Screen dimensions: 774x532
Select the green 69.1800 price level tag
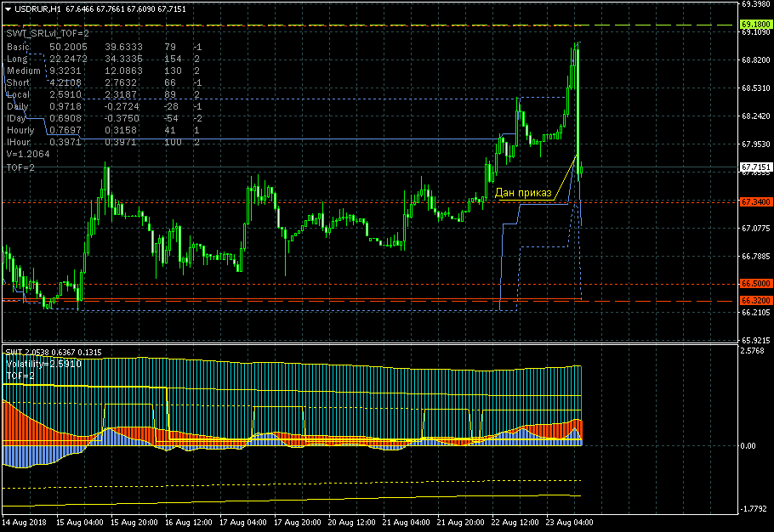755,24
